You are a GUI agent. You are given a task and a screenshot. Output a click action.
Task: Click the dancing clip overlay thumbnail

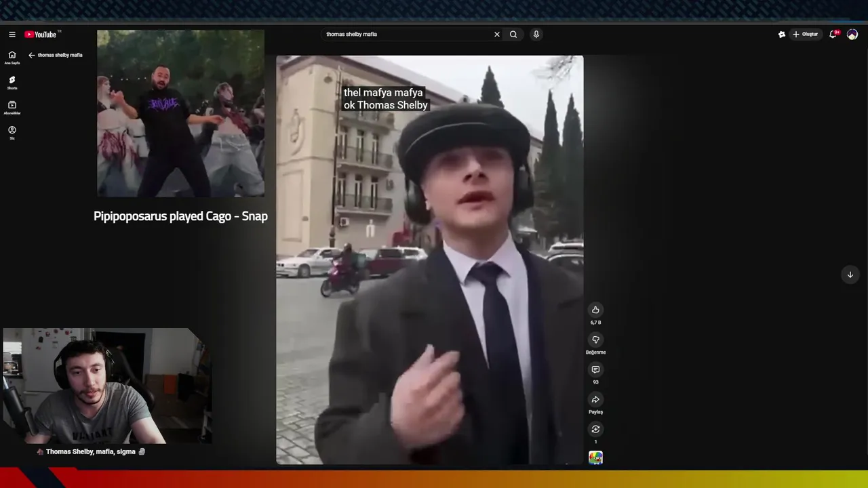tap(180, 113)
